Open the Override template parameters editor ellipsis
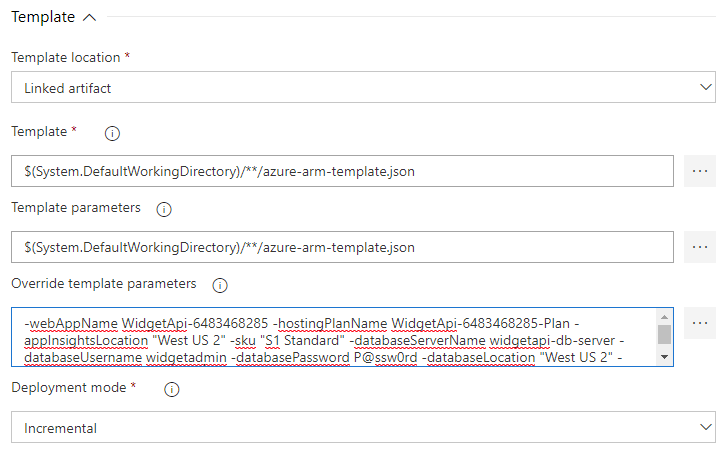 coord(699,323)
